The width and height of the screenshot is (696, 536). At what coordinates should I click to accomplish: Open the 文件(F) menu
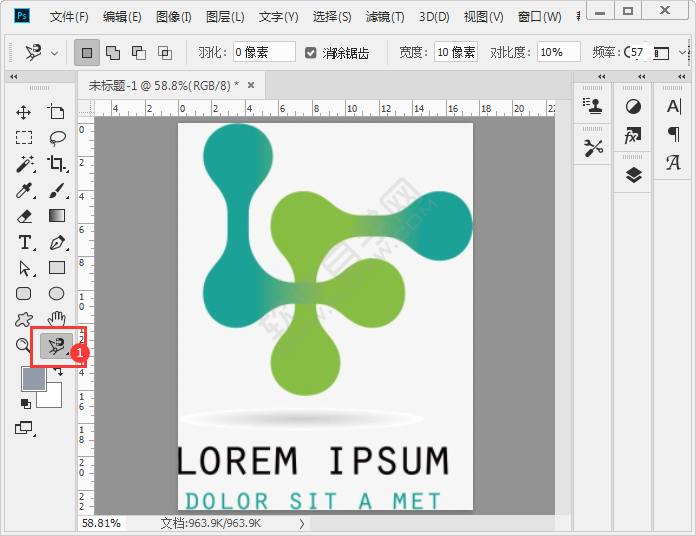click(69, 17)
